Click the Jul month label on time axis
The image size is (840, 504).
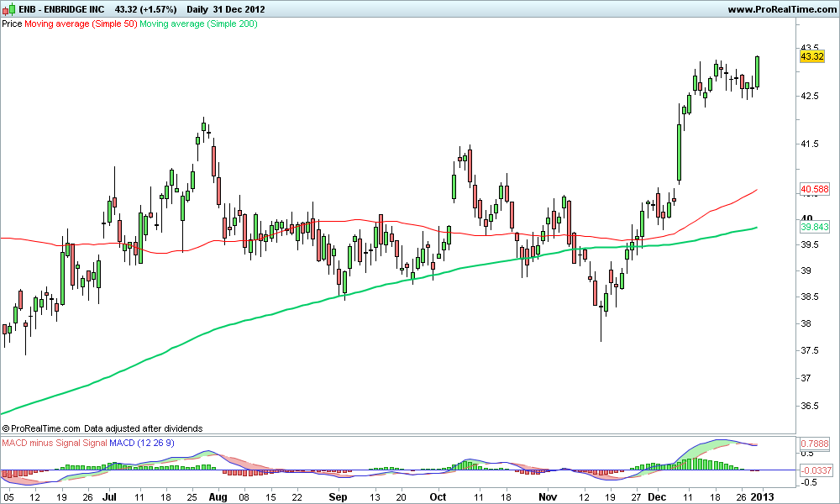pyautogui.click(x=109, y=496)
